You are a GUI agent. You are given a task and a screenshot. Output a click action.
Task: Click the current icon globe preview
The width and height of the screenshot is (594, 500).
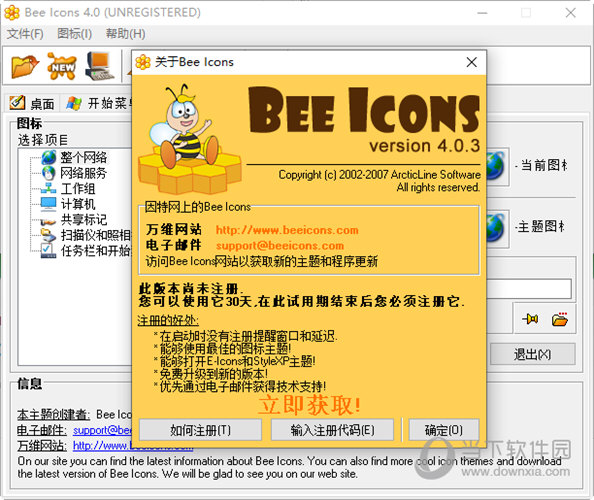tap(496, 166)
